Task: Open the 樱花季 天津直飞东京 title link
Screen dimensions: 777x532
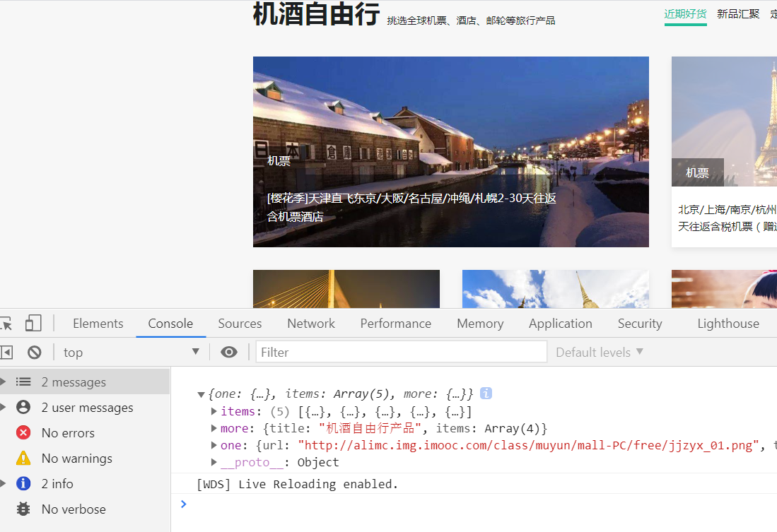Action: point(411,207)
